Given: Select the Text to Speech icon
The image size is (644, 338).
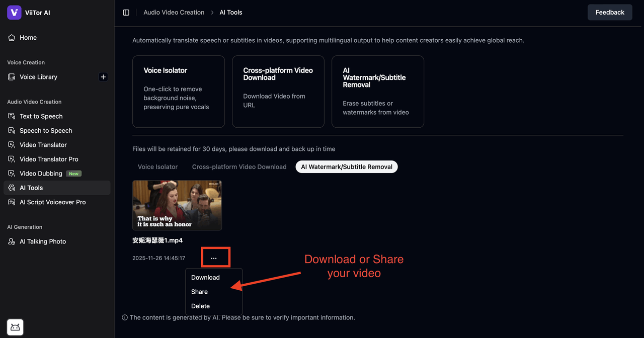Looking at the screenshot, I should 12,116.
